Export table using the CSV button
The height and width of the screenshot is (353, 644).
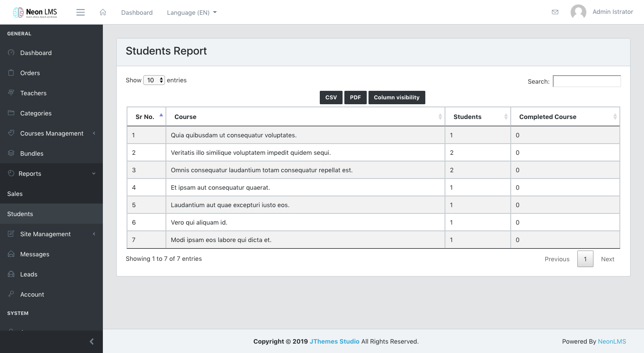[331, 98]
